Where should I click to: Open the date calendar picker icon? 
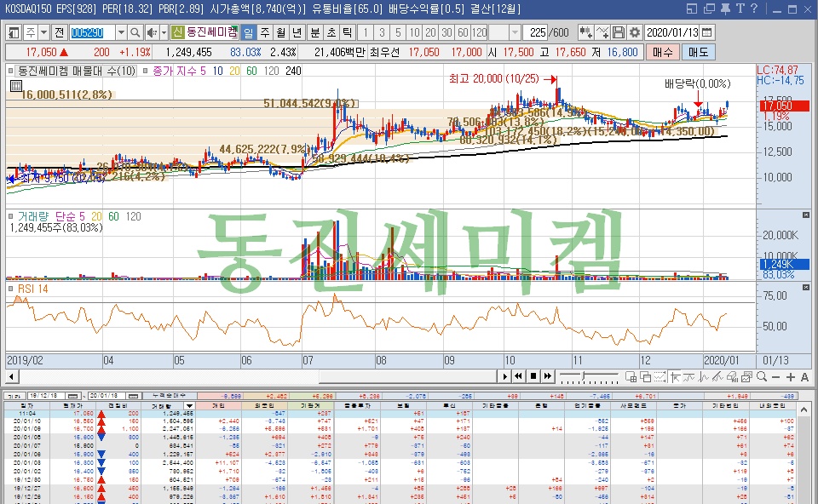tap(707, 33)
